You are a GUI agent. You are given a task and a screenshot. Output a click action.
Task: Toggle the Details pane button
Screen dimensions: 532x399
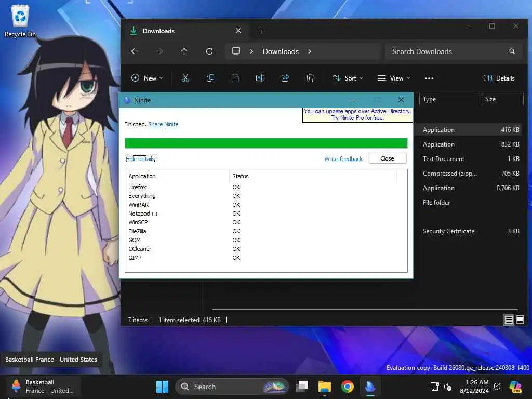499,78
